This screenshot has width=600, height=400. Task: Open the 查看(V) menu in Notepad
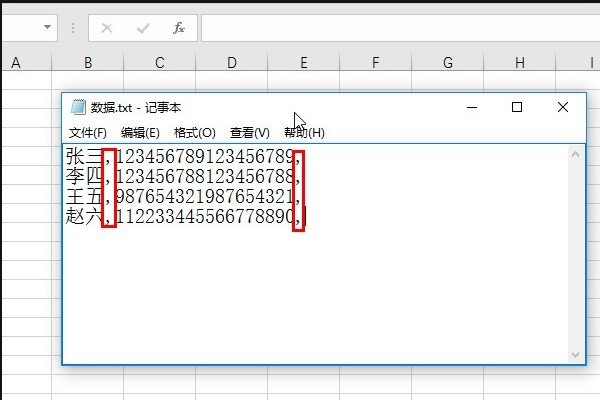pyautogui.click(x=249, y=133)
